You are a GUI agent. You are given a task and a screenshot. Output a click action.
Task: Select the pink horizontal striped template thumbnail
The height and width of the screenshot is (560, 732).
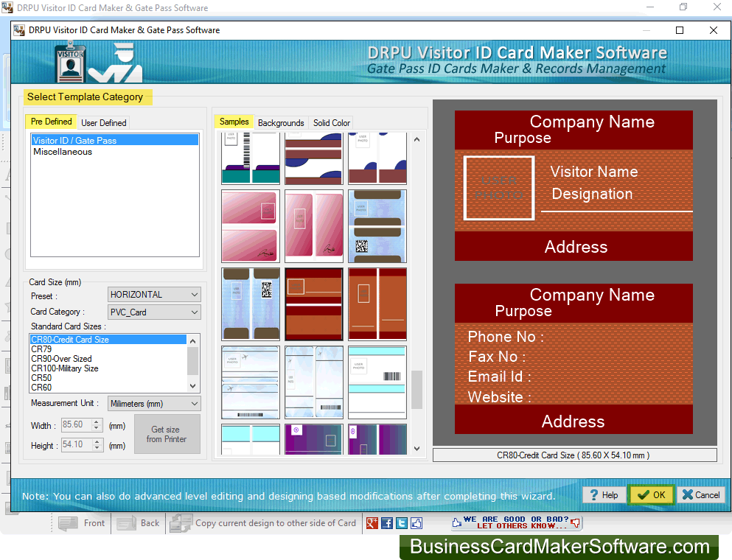(x=251, y=225)
